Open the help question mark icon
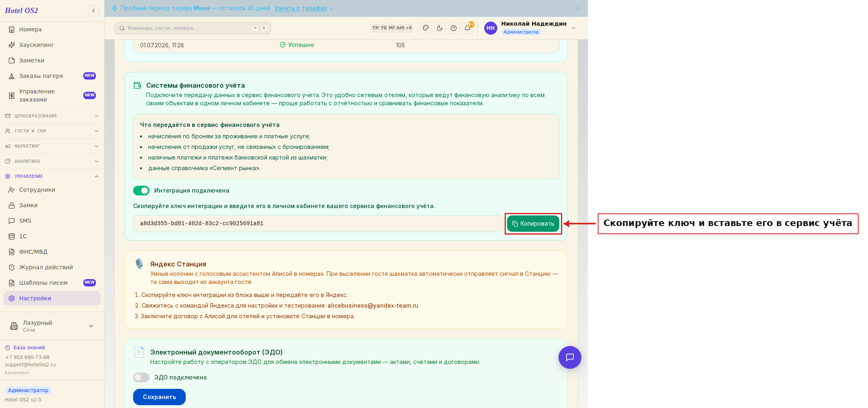 tap(454, 28)
